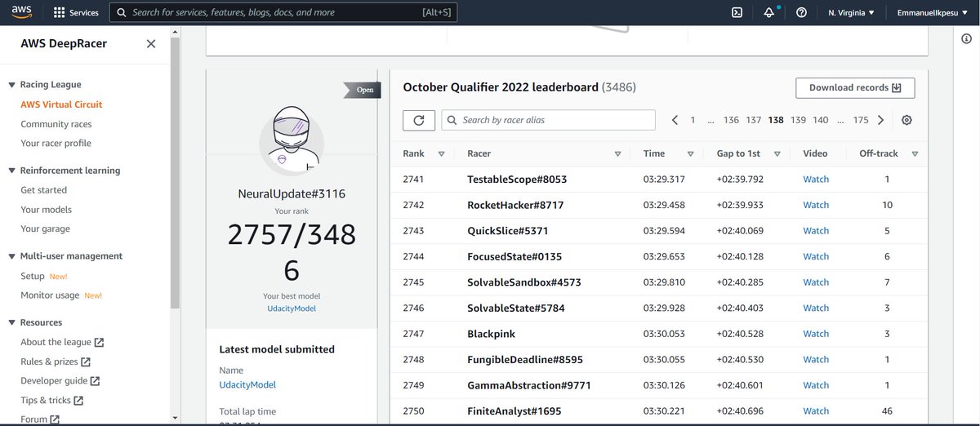Open the N. Virginia region dropdown
Screen dimensions: 980x426
(851, 13)
